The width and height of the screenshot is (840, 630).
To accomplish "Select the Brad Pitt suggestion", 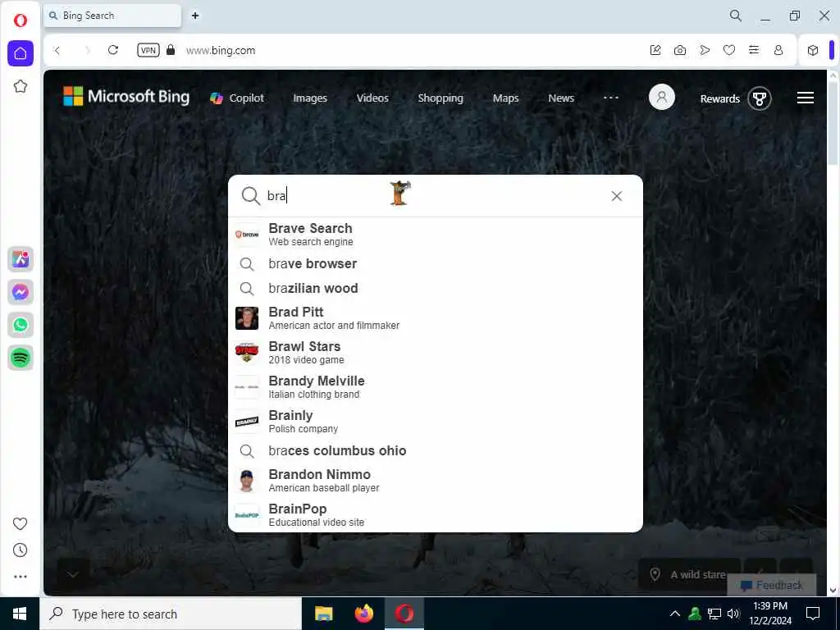I will tap(435, 318).
